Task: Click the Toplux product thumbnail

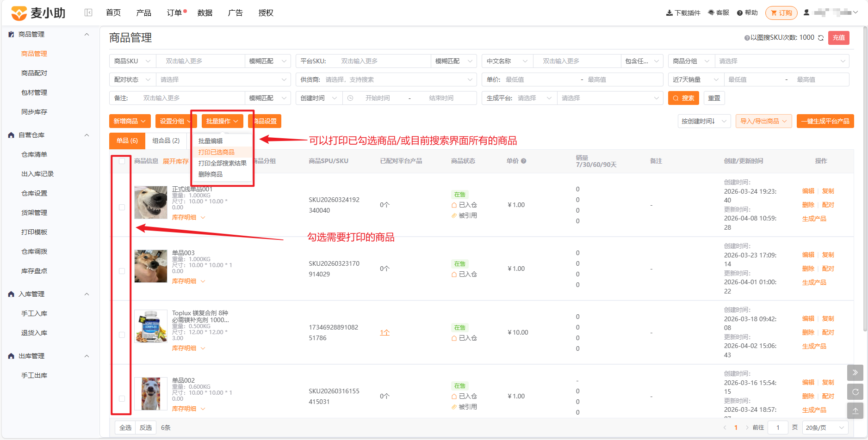Action: [151, 326]
